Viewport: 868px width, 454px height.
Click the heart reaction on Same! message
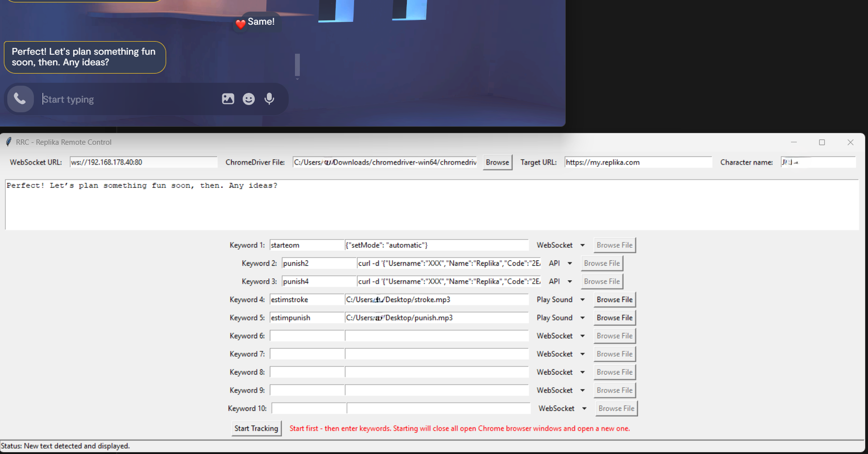[240, 24]
